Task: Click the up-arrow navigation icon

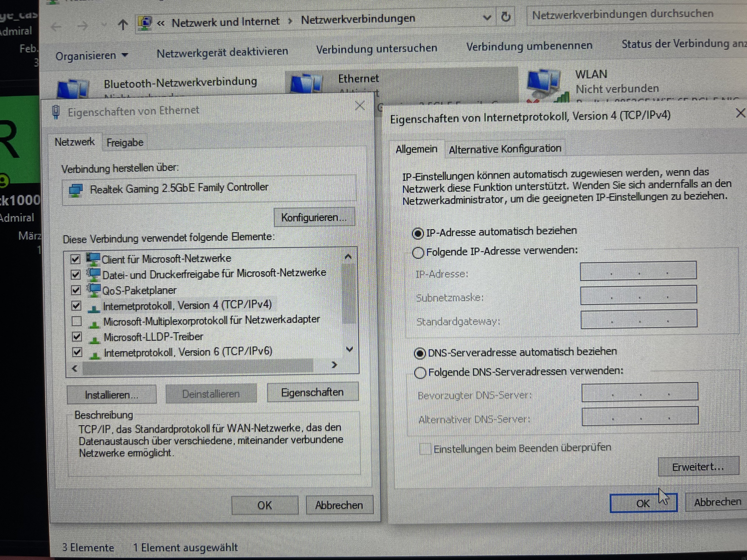Action: tap(123, 24)
